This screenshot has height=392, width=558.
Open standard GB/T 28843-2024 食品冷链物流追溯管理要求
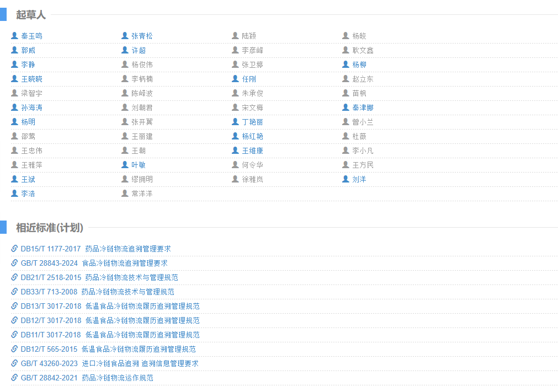coord(94,263)
